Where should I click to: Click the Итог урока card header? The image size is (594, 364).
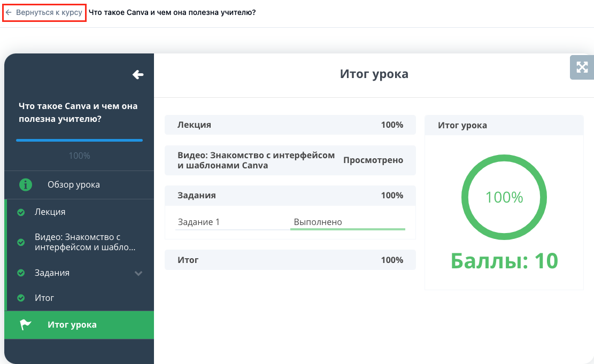(504, 126)
